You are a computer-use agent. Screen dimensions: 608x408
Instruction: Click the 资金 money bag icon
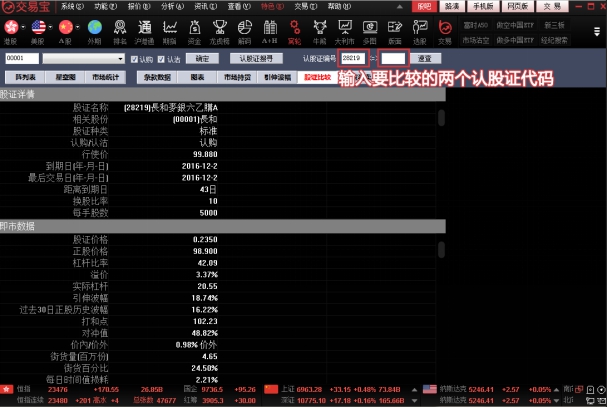195,31
